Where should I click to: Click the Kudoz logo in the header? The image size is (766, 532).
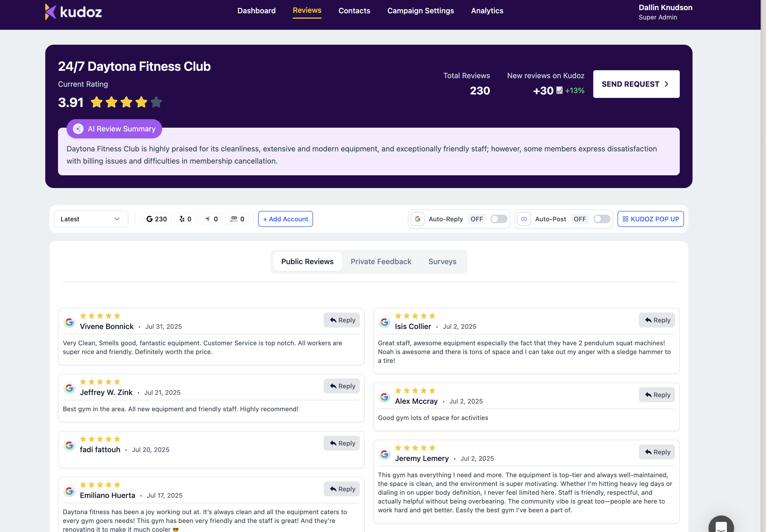click(73, 12)
